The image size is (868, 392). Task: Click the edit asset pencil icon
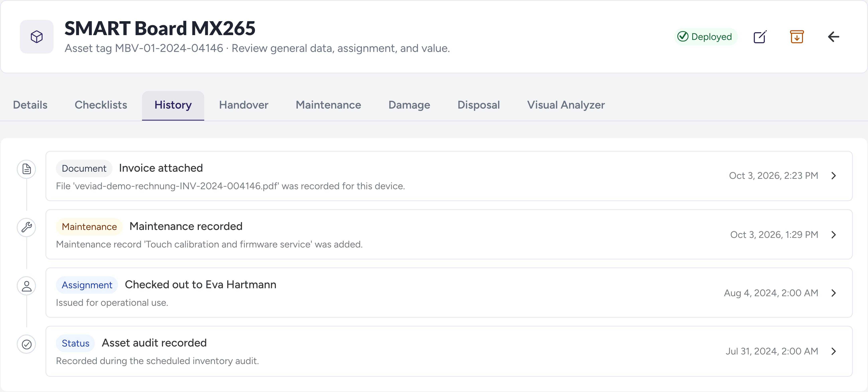pos(760,37)
